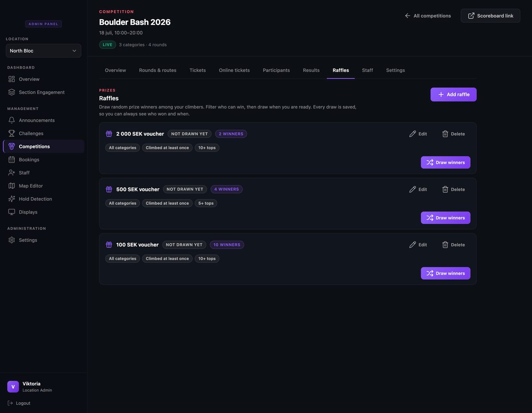Click the gift icon of 500 SEK voucher
This screenshot has width=532, height=413.
pos(109,189)
